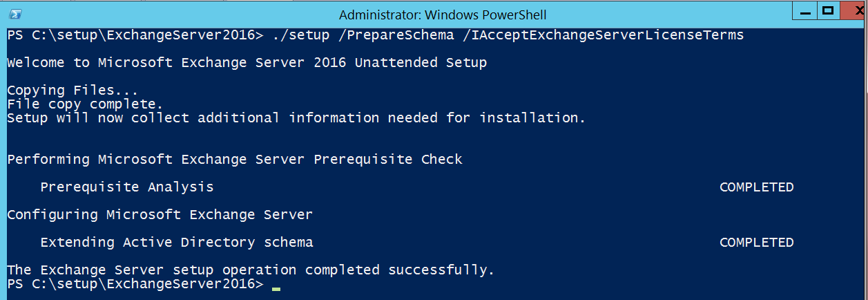868x300 pixels.
Task: Click the 'File copy complete.' line
Action: pyautogui.click(x=85, y=104)
